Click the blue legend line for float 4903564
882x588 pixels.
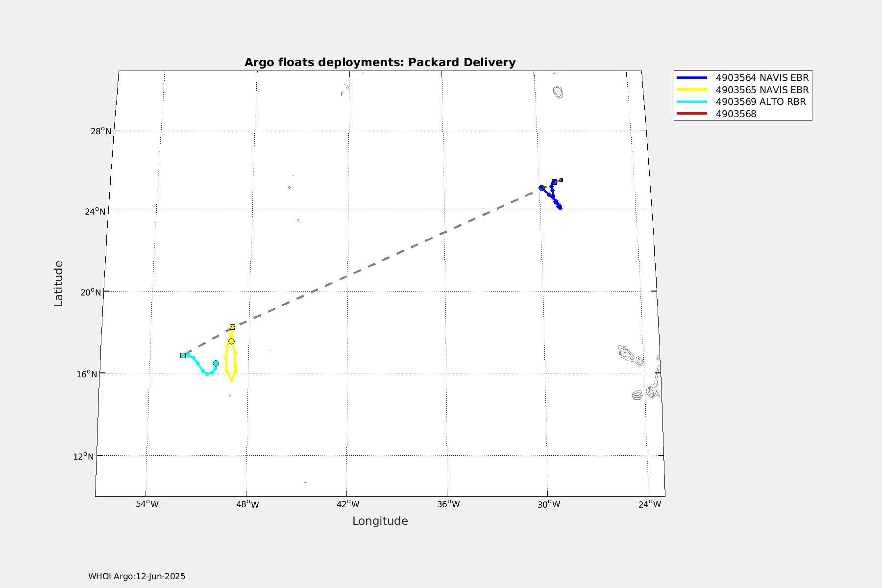pos(692,78)
